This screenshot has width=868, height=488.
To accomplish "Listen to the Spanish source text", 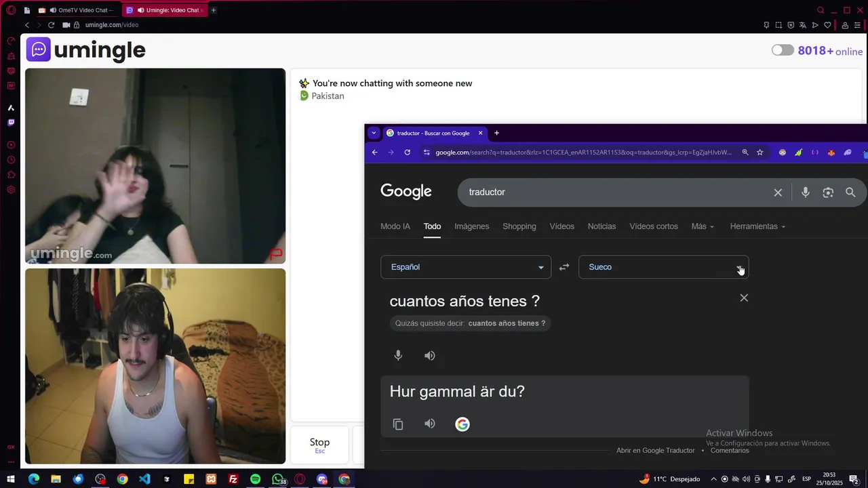I will [x=430, y=355].
